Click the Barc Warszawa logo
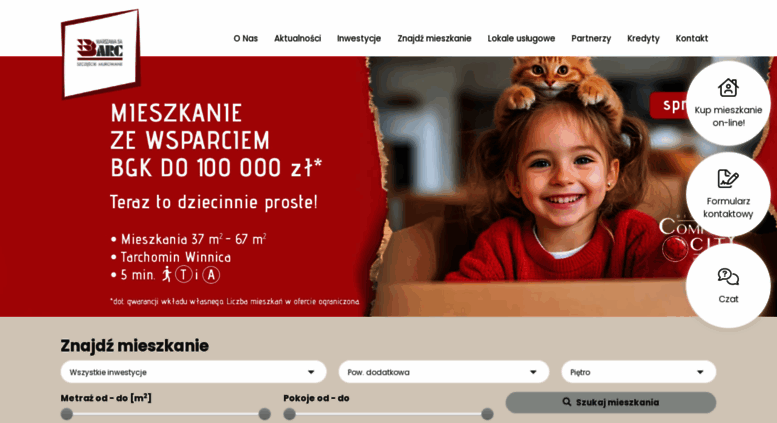 101,53
